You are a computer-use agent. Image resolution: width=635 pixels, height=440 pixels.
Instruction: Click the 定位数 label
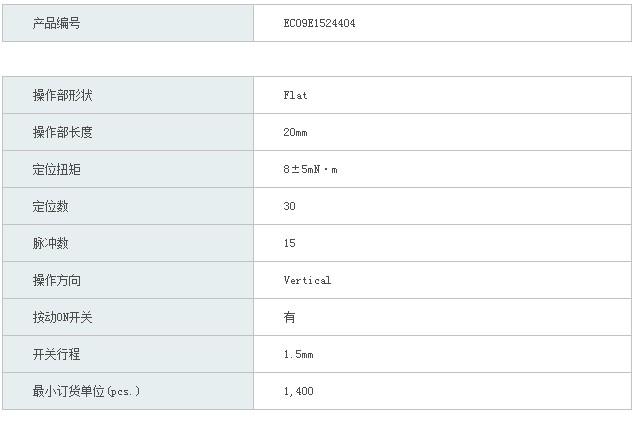[50, 207]
